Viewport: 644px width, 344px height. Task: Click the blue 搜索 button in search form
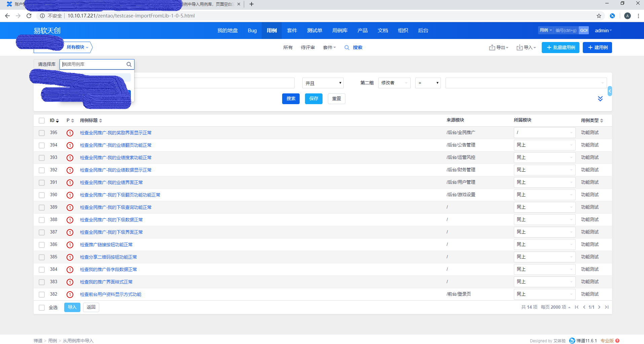click(291, 99)
